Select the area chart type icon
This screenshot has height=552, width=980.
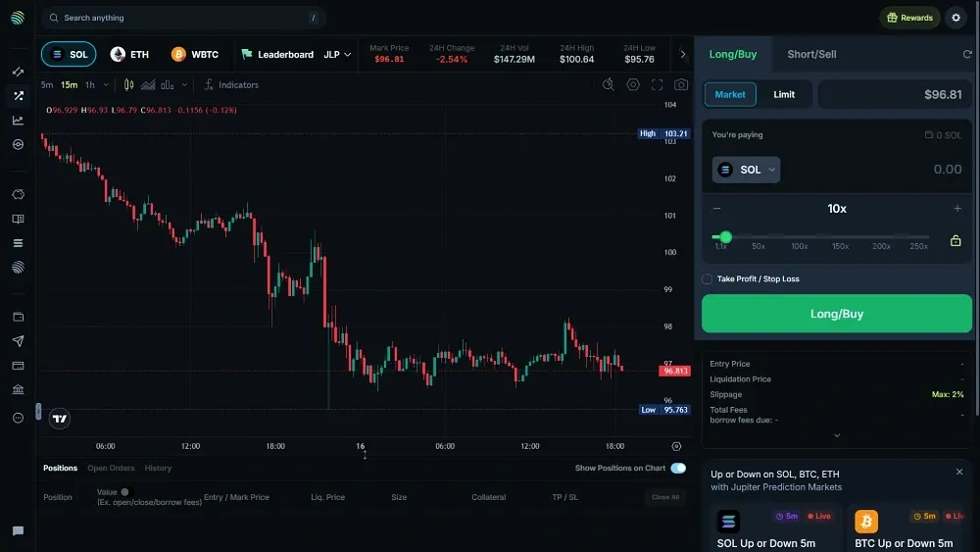click(148, 84)
